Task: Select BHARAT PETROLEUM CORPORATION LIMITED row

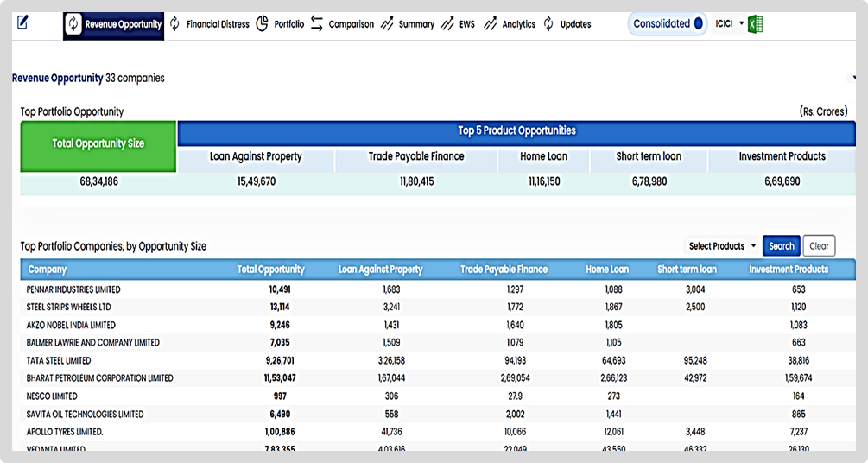Action: click(x=438, y=378)
